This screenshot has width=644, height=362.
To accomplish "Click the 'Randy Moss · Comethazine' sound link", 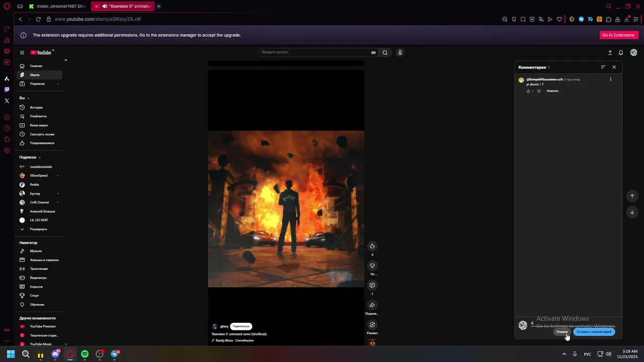I will (234, 340).
